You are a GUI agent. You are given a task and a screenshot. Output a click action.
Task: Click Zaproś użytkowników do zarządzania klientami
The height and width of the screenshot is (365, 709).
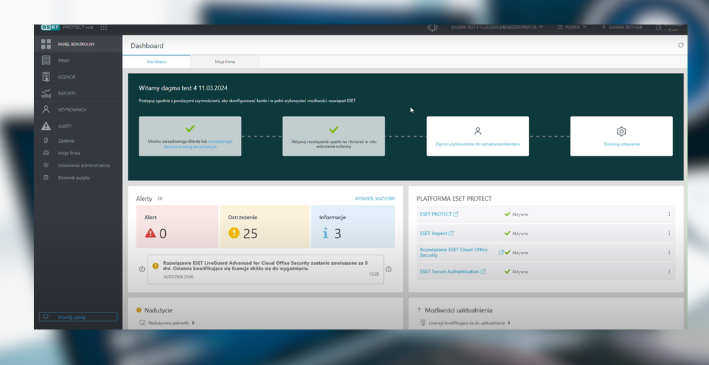(477, 144)
